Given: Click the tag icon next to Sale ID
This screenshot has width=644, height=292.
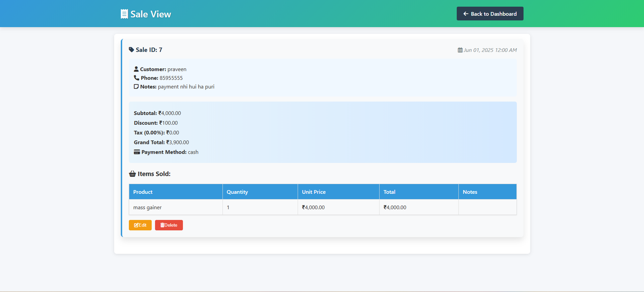Looking at the screenshot, I should click(131, 50).
